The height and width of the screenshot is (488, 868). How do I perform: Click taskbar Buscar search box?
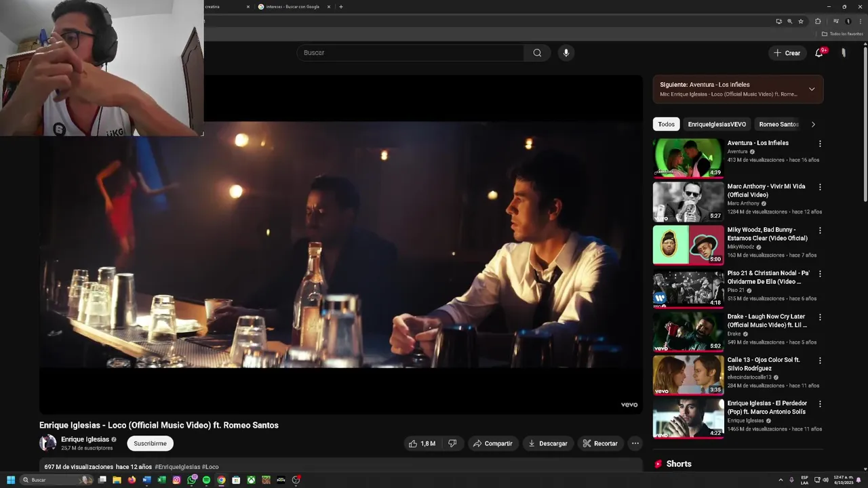57,480
